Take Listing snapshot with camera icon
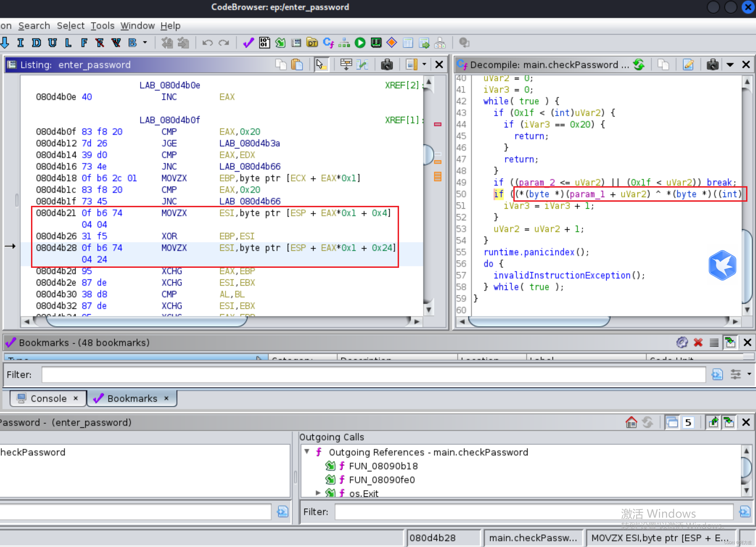The height and width of the screenshot is (547, 756). tap(387, 64)
